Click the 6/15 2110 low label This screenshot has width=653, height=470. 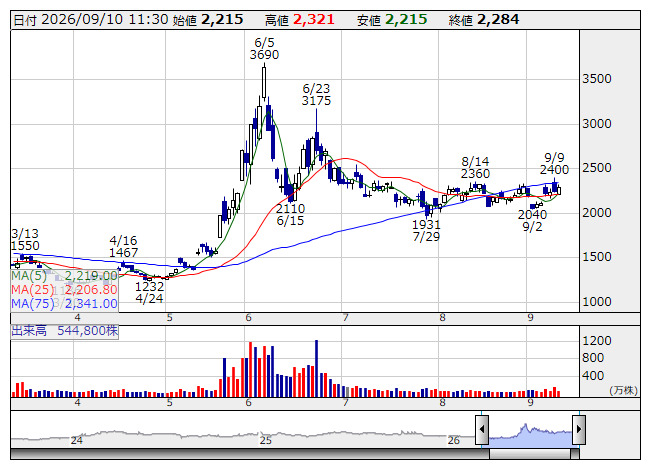[290, 215]
